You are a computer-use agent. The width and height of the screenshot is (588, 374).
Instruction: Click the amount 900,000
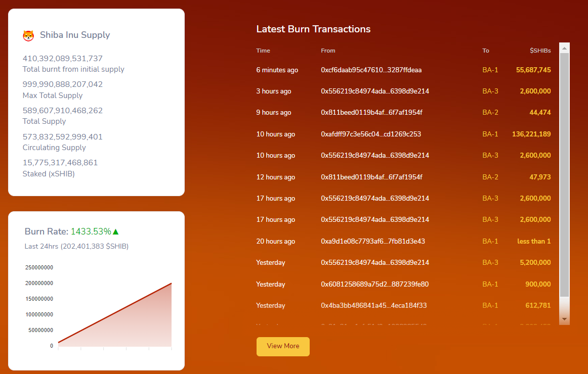tap(538, 284)
